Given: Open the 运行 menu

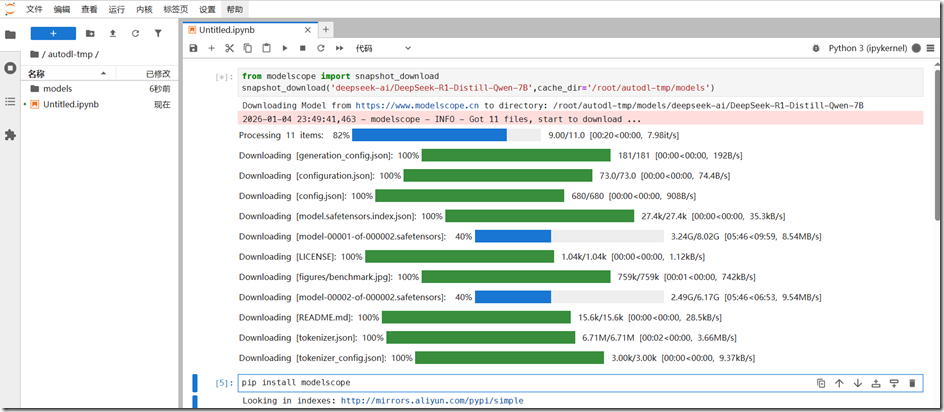Looking at the screenshot, I should pos(117,10).
